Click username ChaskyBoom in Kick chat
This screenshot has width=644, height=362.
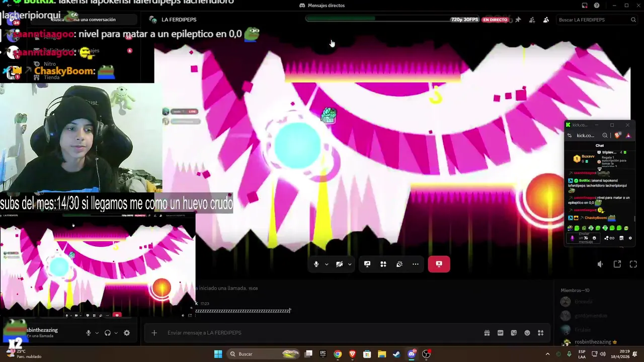(x=596, y=218)
